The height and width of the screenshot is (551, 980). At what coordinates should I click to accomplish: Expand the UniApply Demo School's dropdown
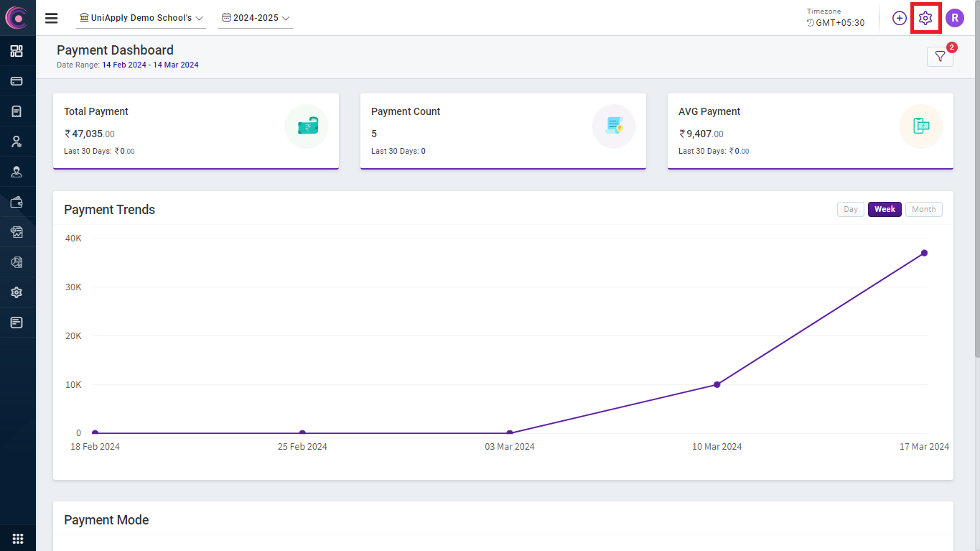click(141, 18)
